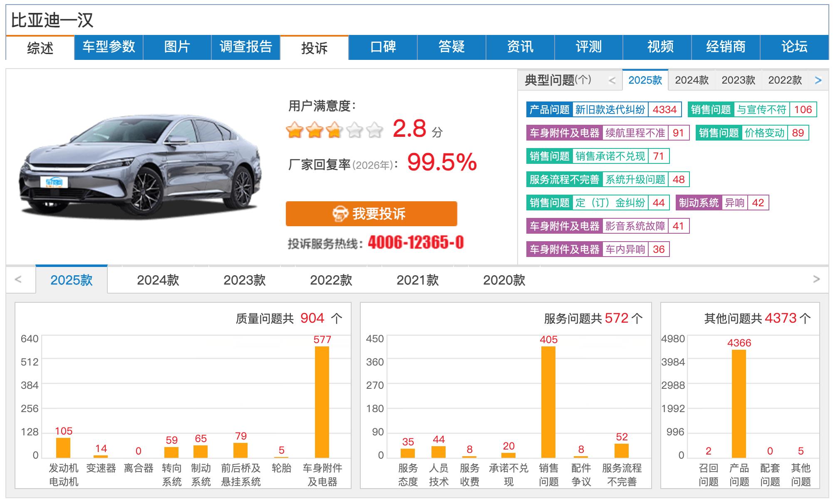
Task: Click the 销售问题 405 chart bar
Action: [548, 402]
